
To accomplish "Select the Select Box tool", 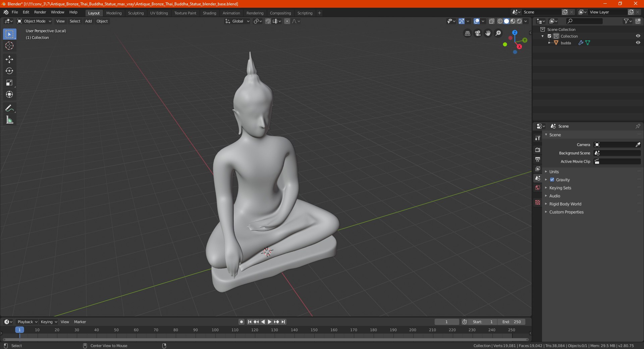I will (9, 34).
